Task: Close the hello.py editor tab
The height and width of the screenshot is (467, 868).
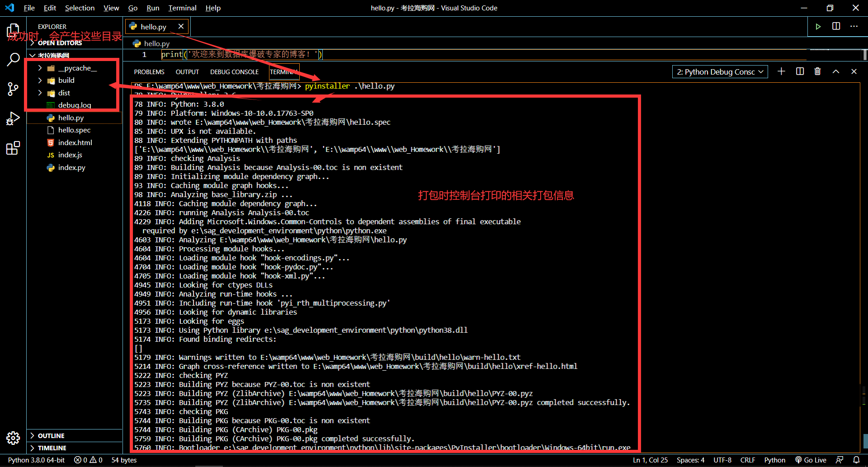Action: (x=181, y=27)
